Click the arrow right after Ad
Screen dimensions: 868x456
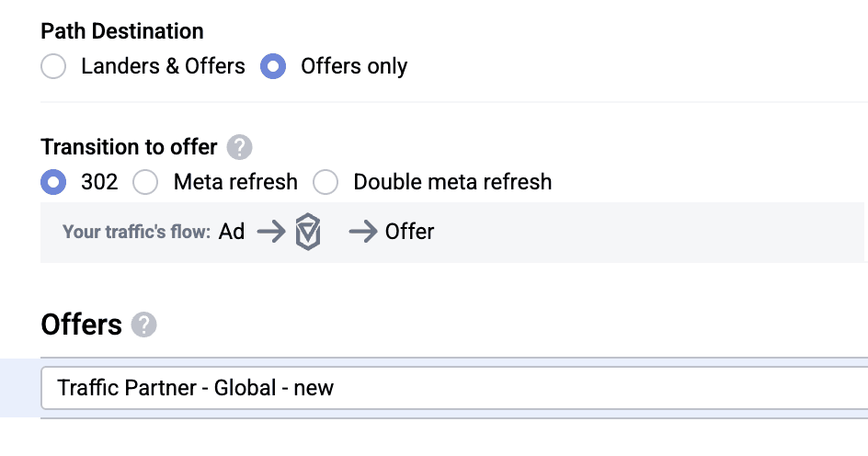(271, 233)
